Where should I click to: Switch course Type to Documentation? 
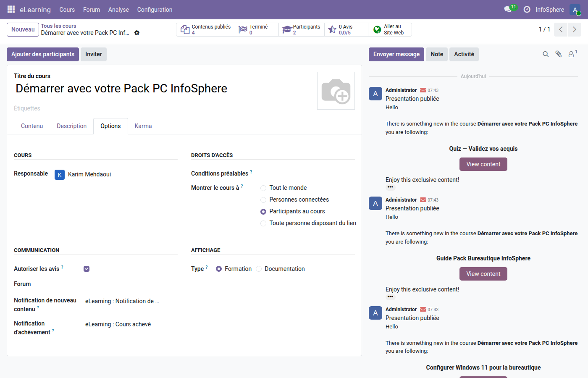coord(259,269)
